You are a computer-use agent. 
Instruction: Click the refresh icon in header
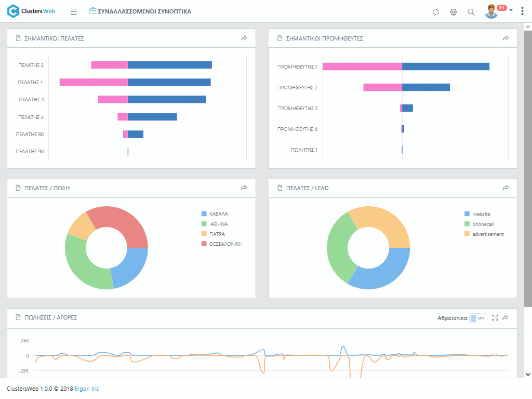pyautogui.click(x=435, y=12)
